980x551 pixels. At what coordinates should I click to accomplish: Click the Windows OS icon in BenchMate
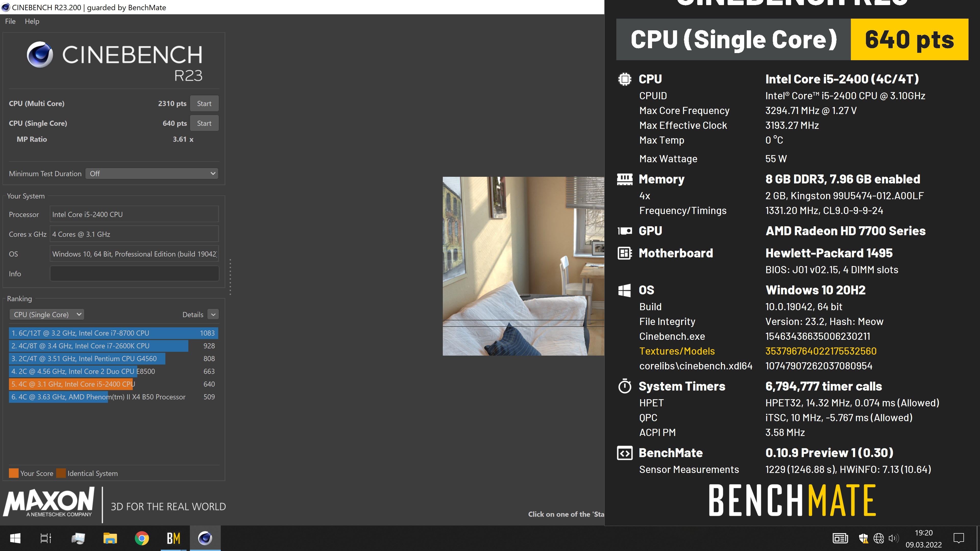624,290
